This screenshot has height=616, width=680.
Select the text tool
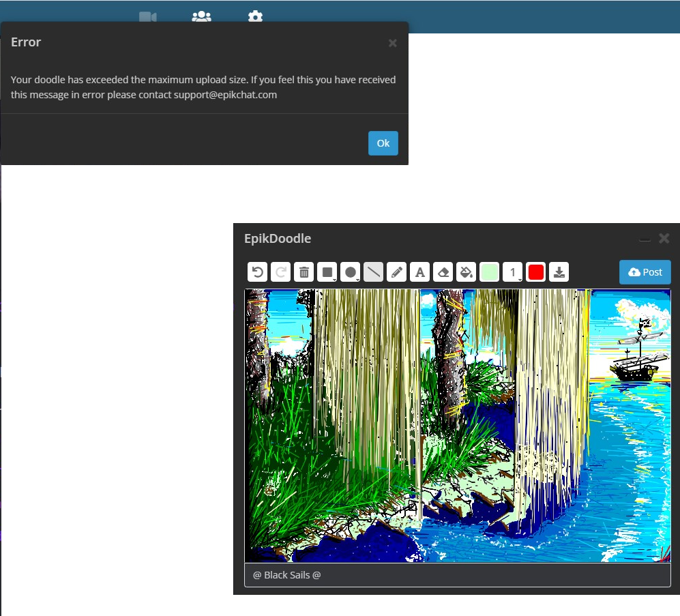click(419, 272)
